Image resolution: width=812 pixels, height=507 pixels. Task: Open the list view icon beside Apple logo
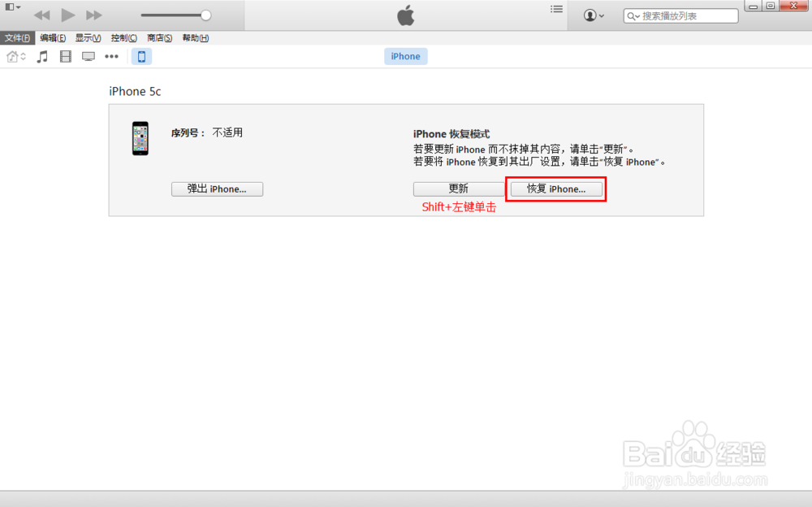pos(556,9)
